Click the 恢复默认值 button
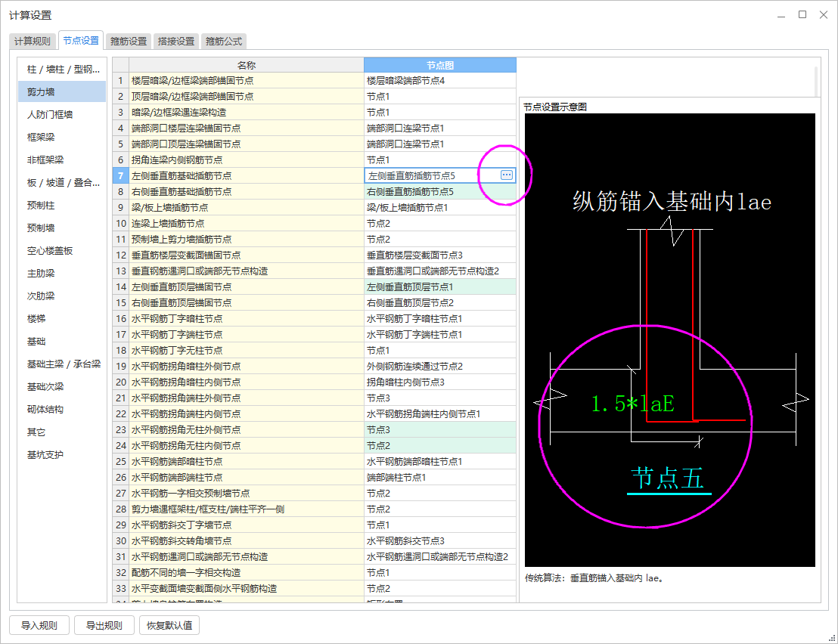Screen dimensions: 838x644 click(169, 625)
